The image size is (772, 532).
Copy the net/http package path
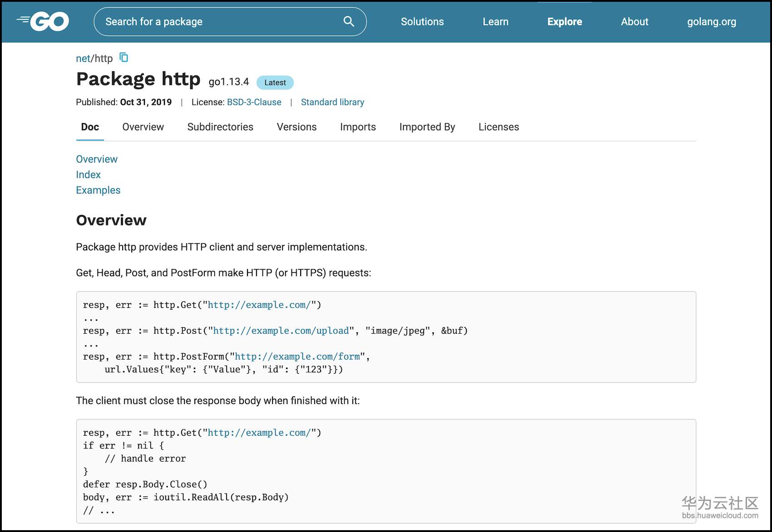(124, 58)
